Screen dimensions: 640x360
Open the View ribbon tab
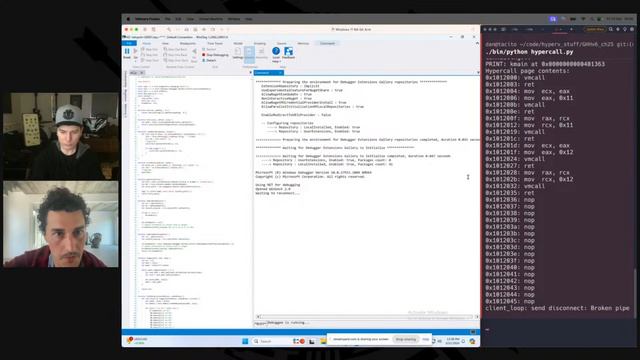(x=165, y=43)
